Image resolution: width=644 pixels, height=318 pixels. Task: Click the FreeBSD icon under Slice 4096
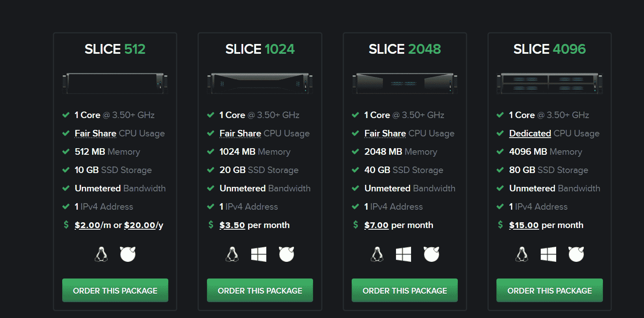click(576, 254)
